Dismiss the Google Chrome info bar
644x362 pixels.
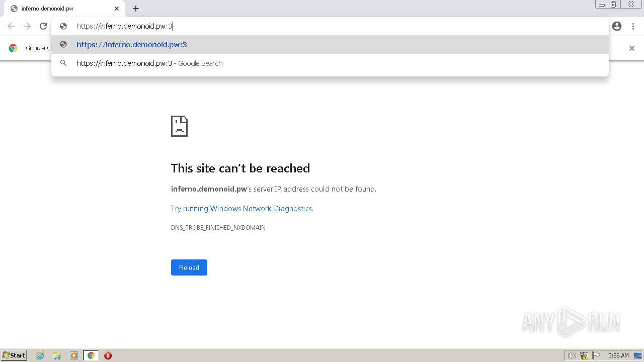[x=632, y=48]
